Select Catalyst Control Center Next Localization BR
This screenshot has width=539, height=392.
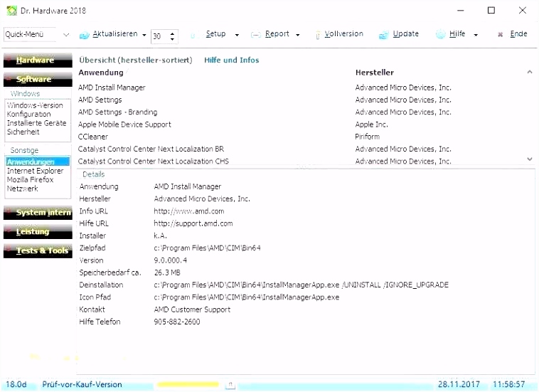(x=151, y=149)
